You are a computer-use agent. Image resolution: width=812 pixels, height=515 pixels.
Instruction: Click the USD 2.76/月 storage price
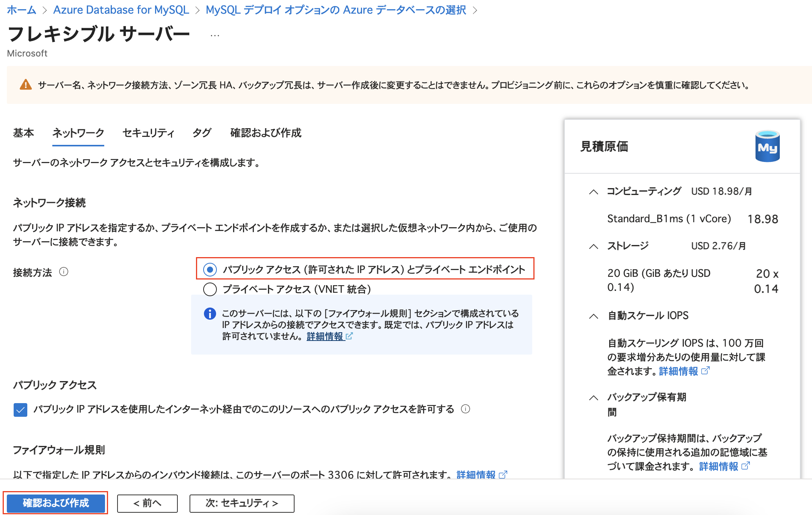coord(719,246)
